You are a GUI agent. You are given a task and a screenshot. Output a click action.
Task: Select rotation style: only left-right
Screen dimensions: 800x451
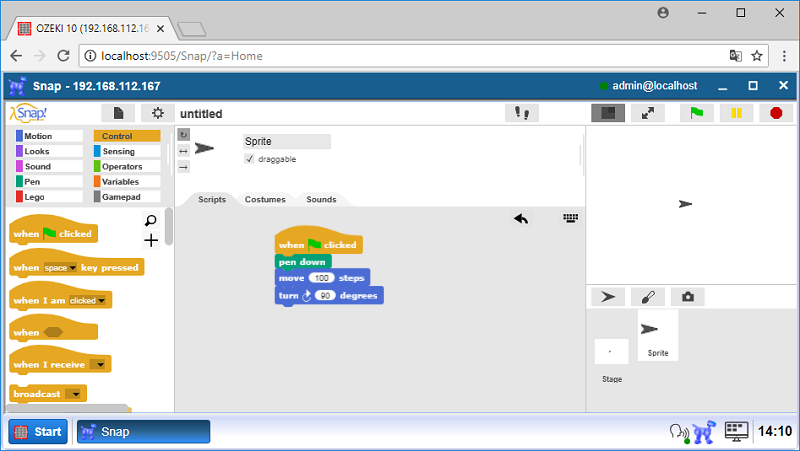184,151
